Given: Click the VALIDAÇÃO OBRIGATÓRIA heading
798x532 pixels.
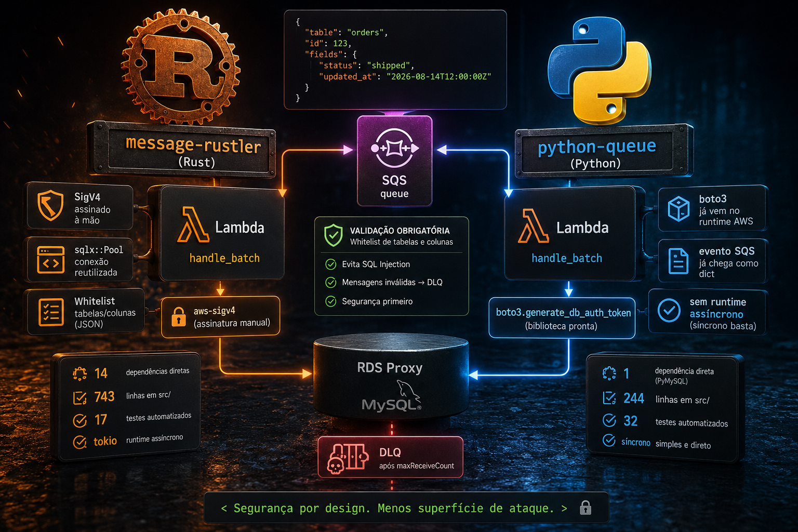Looking at the screenshot, I should click(400, 231).
